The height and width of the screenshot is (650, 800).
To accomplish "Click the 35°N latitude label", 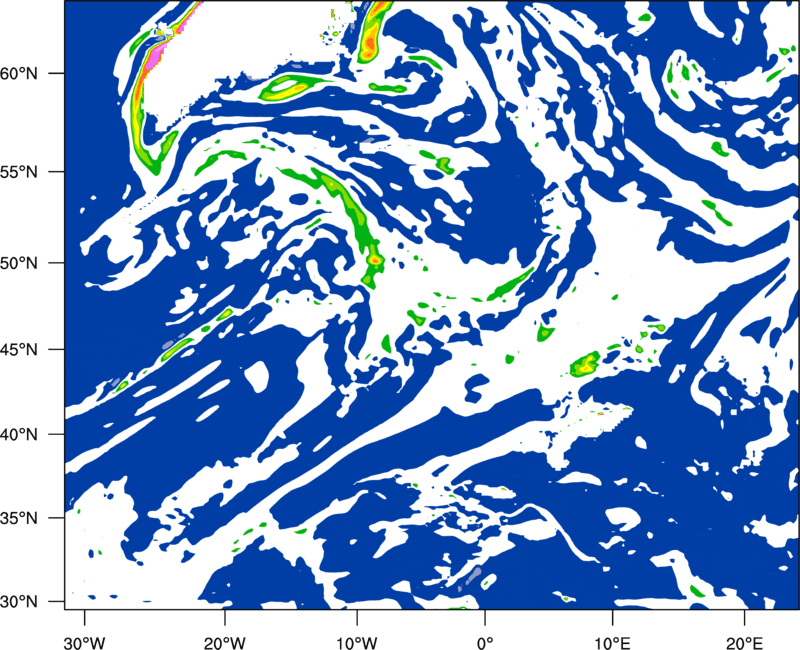I will click(19, 518).
